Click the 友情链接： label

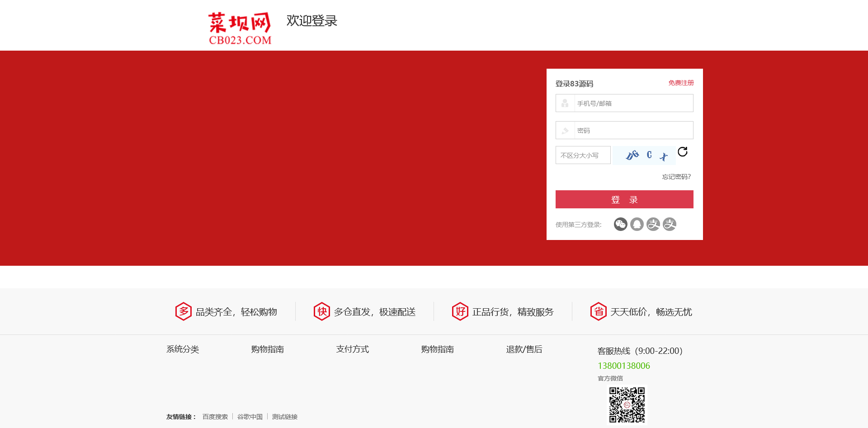(182, 417)
